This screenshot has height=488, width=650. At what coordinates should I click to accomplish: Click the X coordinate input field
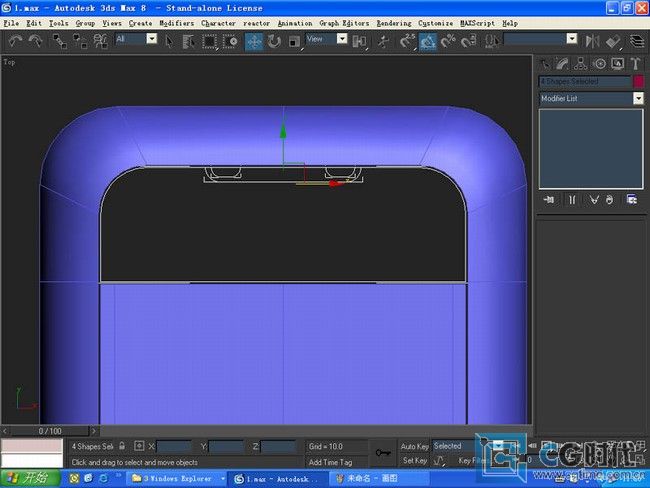[174, 447]
